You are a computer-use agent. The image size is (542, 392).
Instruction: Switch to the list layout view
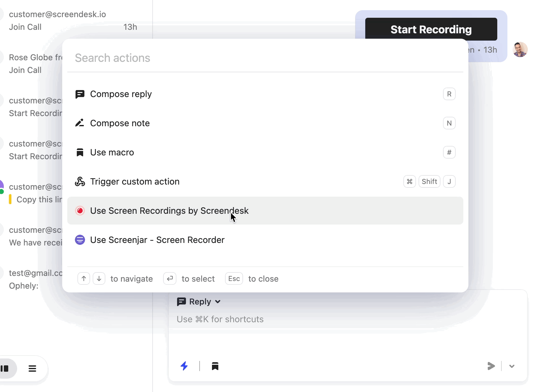click(x=32, y=369)
